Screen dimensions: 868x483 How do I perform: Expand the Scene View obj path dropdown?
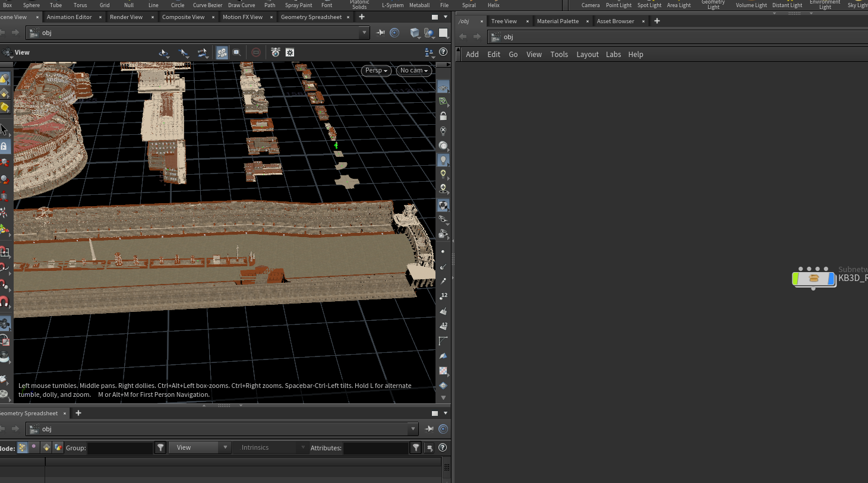click(364, 33)
